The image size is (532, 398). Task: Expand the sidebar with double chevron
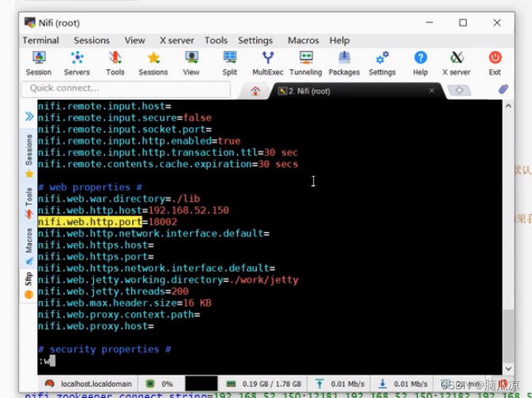tap(29, 116)
